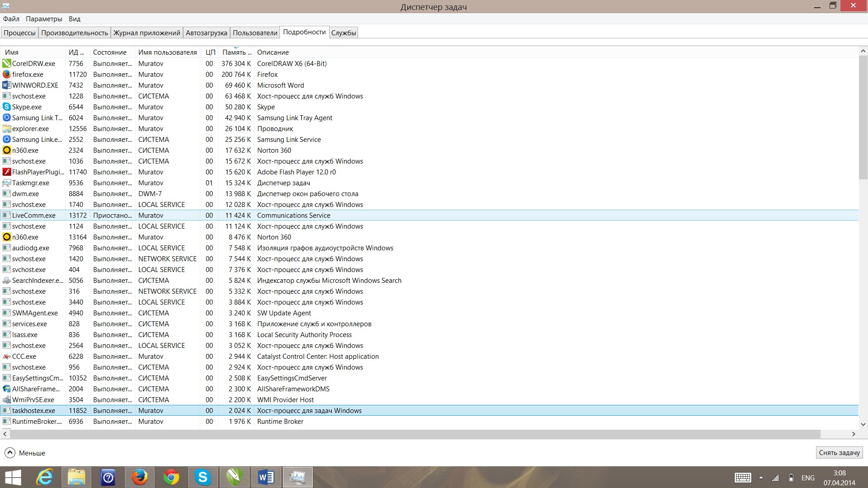Click the CorelDRW.exe process icon
868x488 pixels.
tap(6, 64)
